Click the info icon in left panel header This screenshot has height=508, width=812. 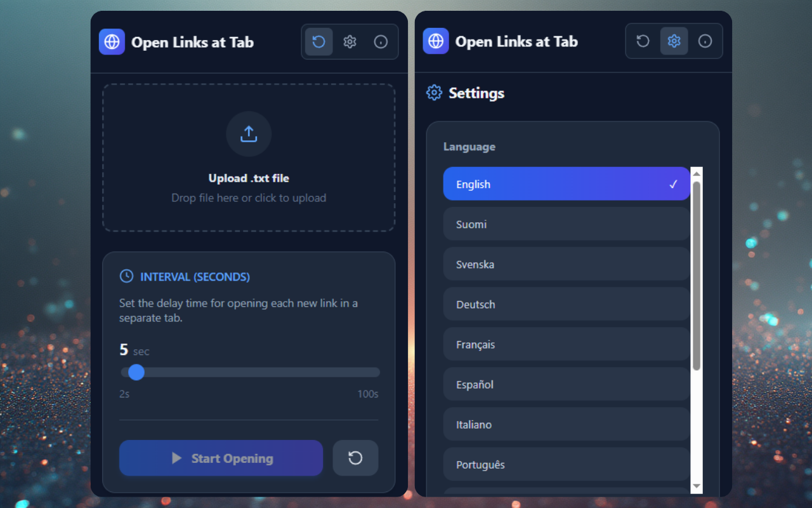381,42
